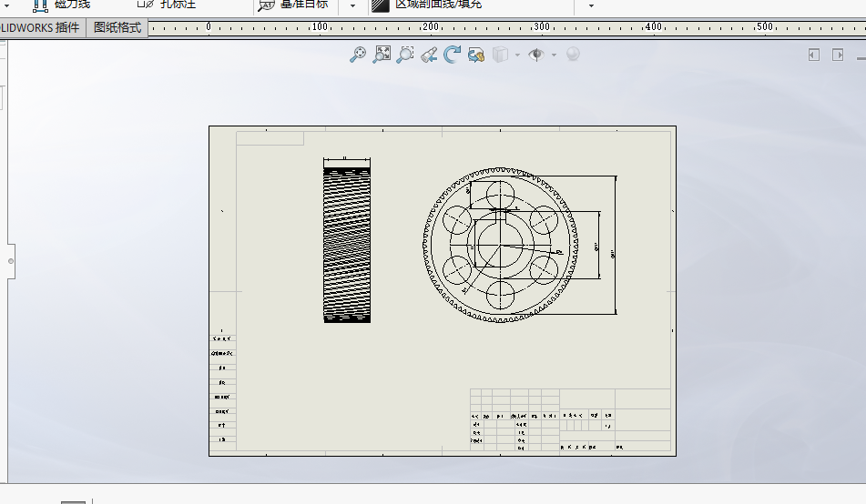Toggle the Hide/Show Items eye icon

click(x=536, y=55)
